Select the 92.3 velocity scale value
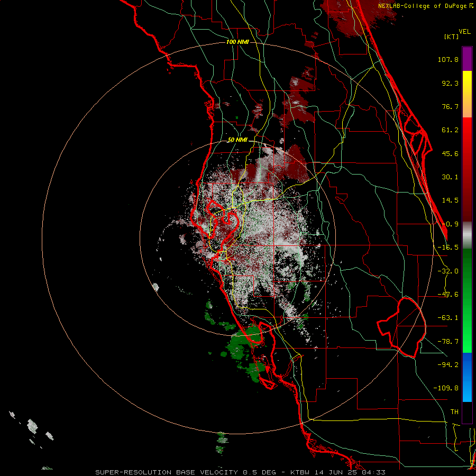 450,83
